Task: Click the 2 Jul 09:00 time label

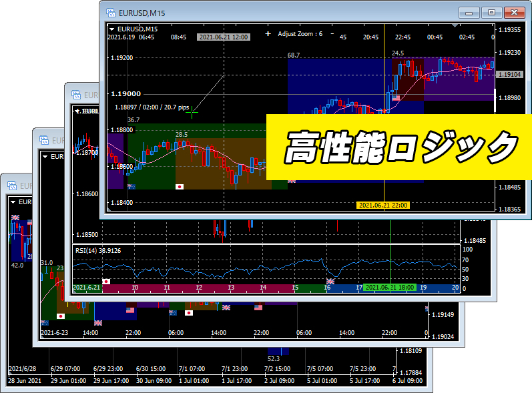Action: click(x=279, y=381)
